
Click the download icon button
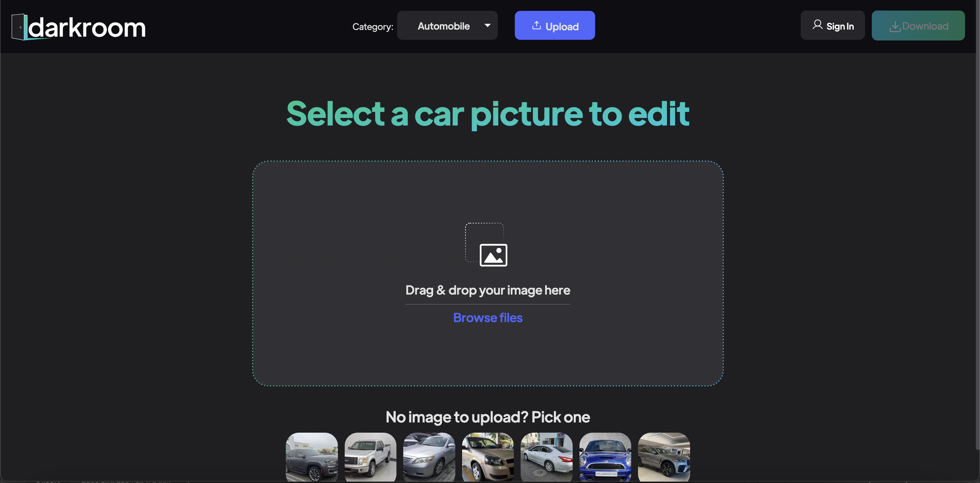894,25
